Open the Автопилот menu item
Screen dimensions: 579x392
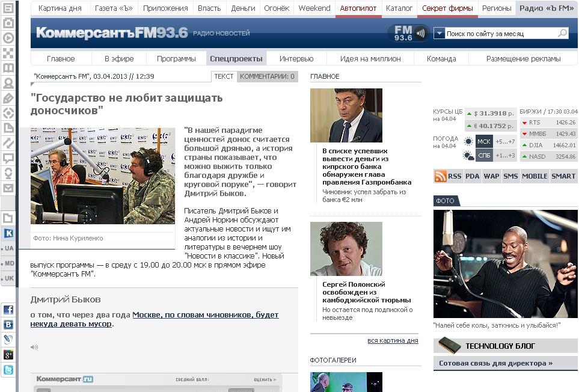pyautogui.click(x=358, y=8)
